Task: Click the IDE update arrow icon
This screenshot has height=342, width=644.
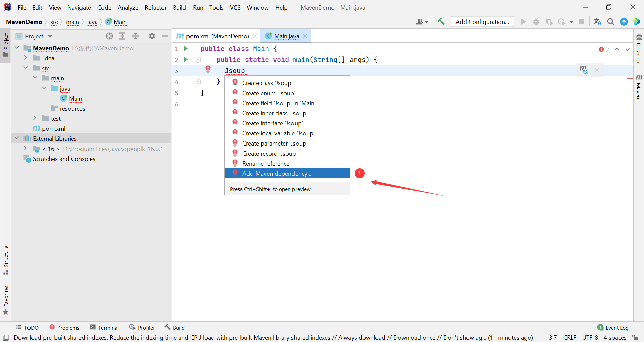Action: tap(624, 22)
